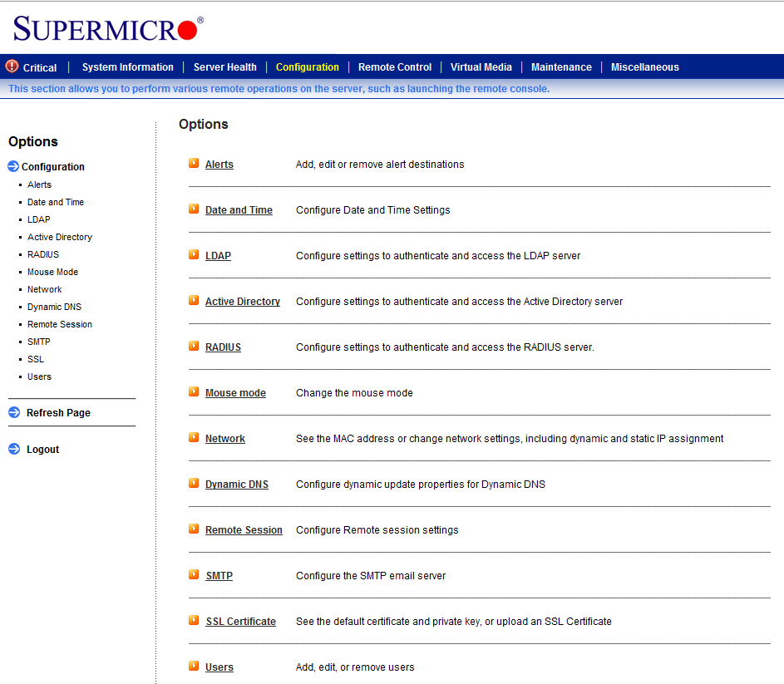Open the Dynamic DNS main link
Viewport: 784px width, 684px height.
(237, 485)
